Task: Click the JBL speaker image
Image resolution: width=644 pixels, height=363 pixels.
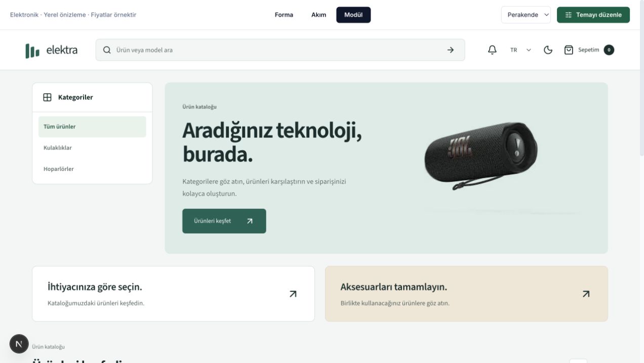Action: [480, 156]
